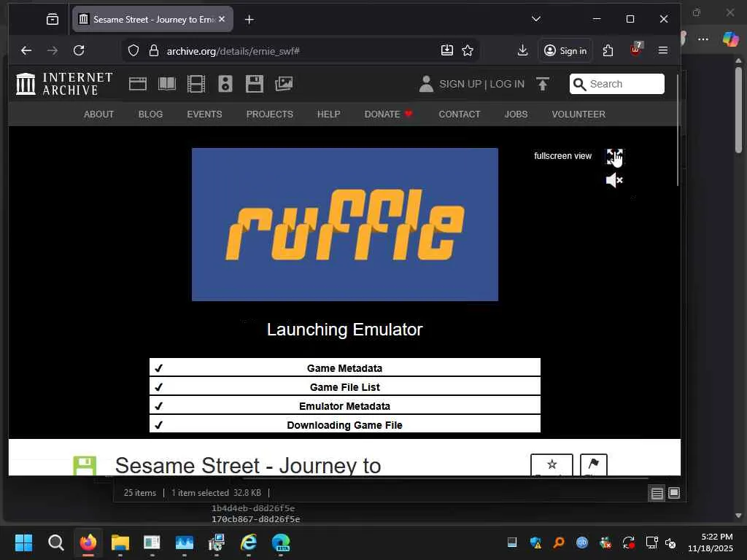Open DONATE navigation item
Screen dimensions: 747x560
pyautogui.click(x=388, y=114)
